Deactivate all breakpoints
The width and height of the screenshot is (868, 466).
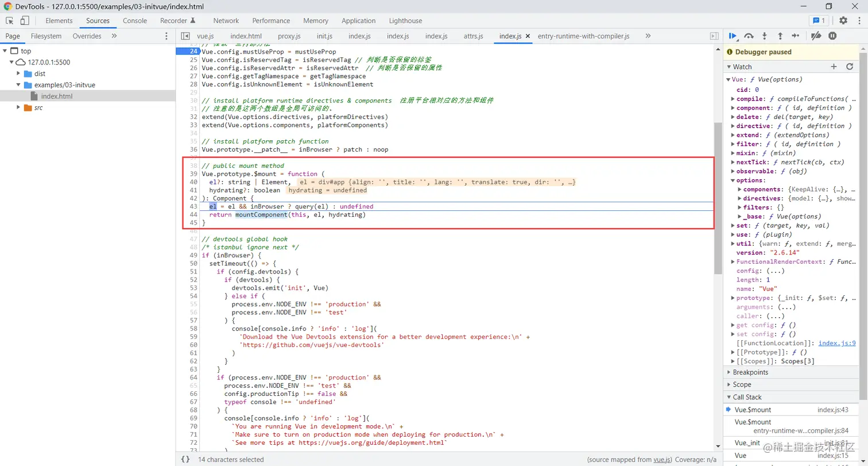coord(816,36)
